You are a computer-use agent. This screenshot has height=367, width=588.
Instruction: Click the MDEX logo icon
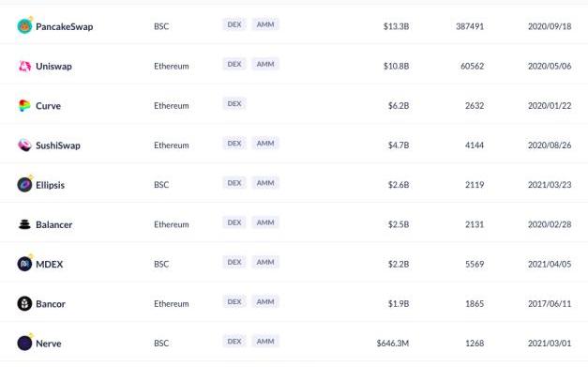pos(24,264)
